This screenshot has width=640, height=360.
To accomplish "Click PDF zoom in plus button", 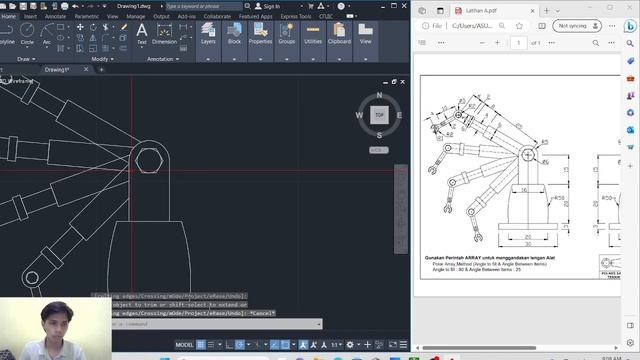I will click(497, 43).
